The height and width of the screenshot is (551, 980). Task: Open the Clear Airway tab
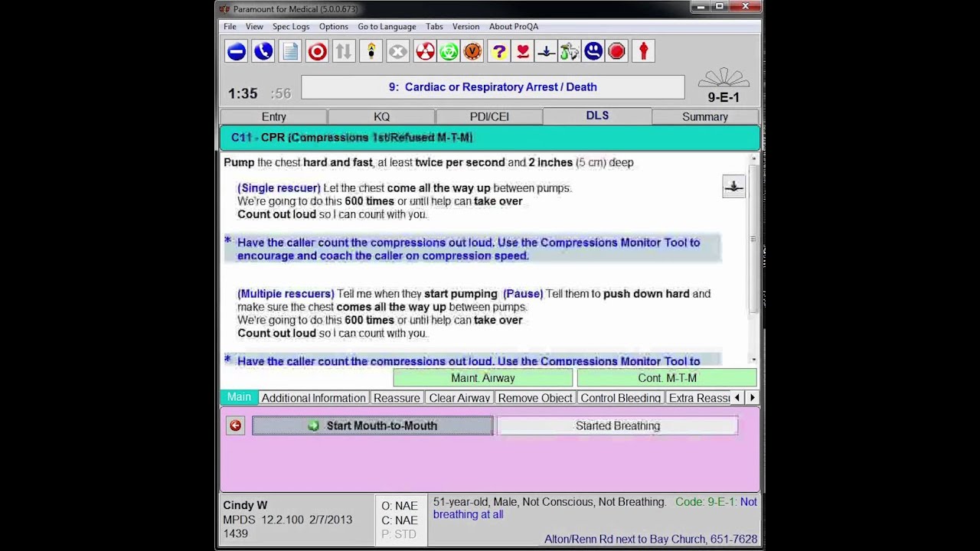[x=459, y=398]
